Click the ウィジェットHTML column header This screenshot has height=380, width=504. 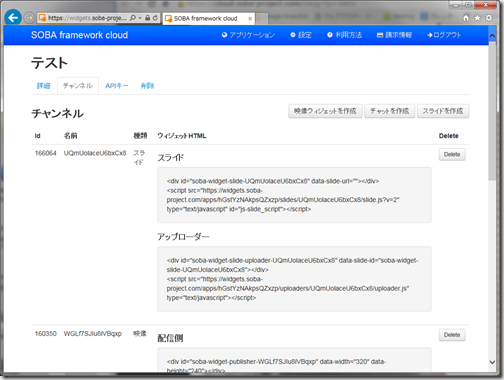pyautogui.click(x=182, y=136)
